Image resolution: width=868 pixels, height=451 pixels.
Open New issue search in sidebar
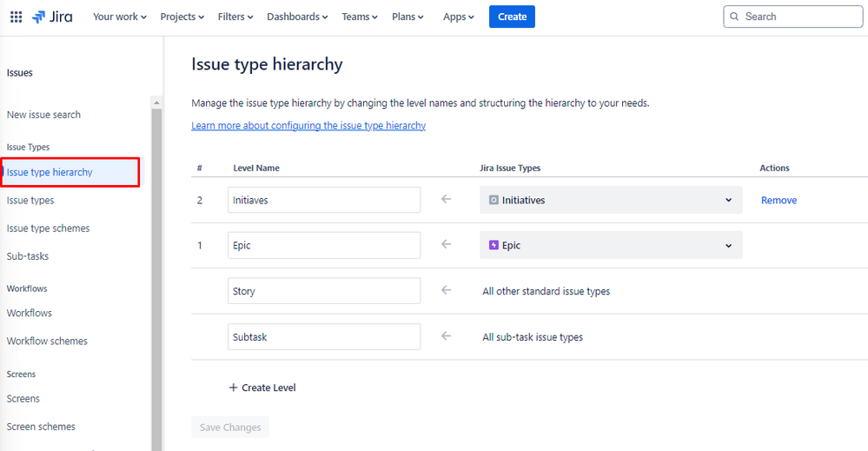point(43,115)
